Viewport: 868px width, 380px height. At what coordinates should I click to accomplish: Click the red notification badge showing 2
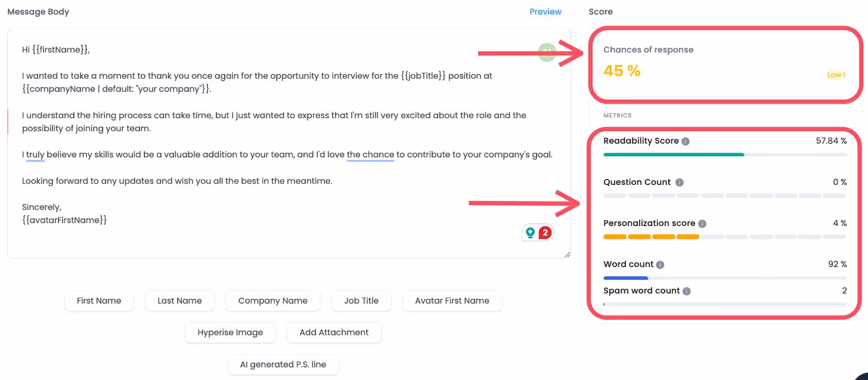[544, 233]
